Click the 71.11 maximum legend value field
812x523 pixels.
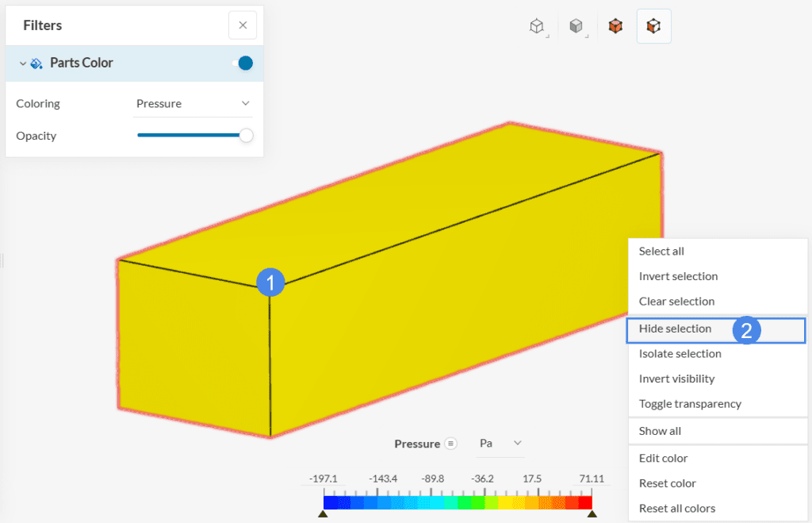pos(591,479)
